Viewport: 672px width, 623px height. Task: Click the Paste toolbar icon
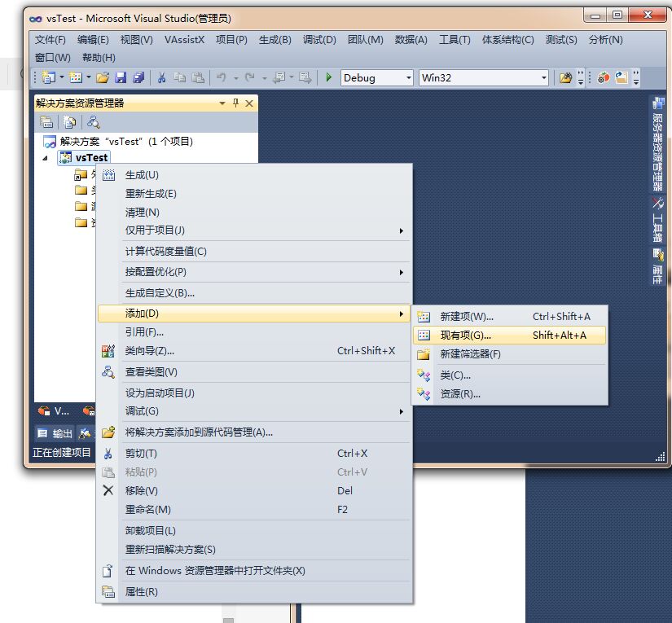tap(198, 77)
